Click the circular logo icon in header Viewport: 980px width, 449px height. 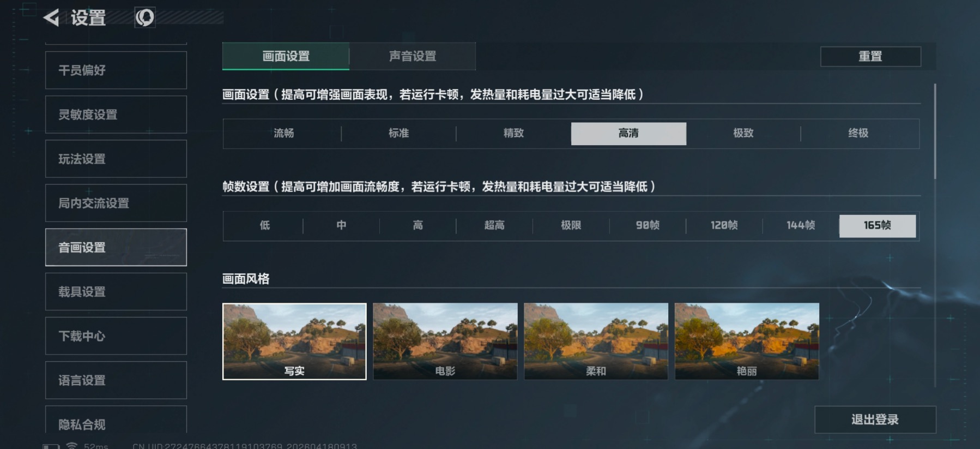(x=145, y=17)
